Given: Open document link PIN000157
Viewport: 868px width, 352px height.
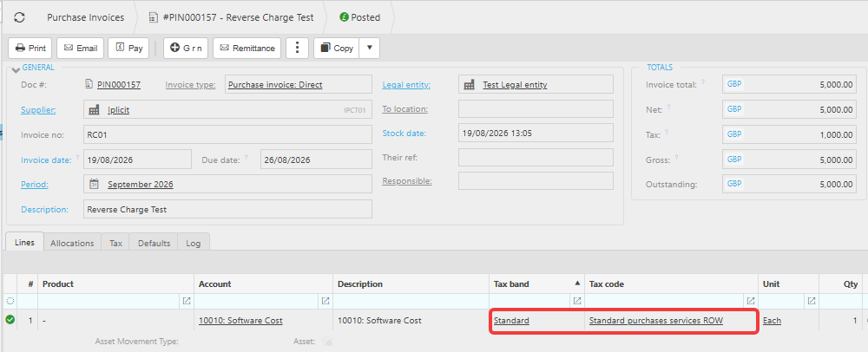Looking at the screenshot, I should pyautogui.click(x=119, y=85).
